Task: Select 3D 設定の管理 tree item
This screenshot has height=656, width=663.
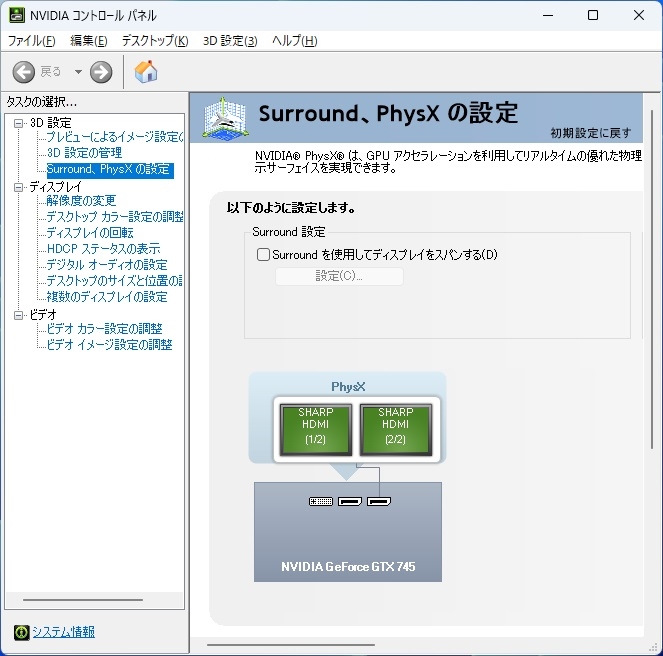Action: 85,153
